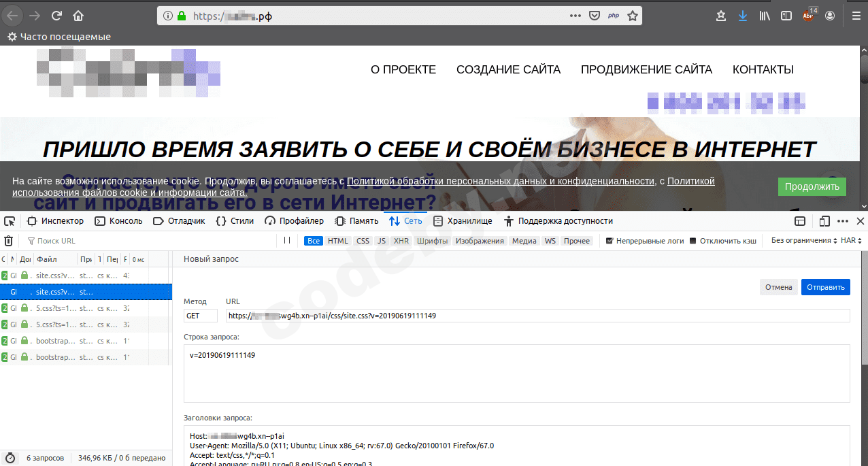868x466 pixels.
Task: Switch to Консоль tab
Action: point(118,221)
